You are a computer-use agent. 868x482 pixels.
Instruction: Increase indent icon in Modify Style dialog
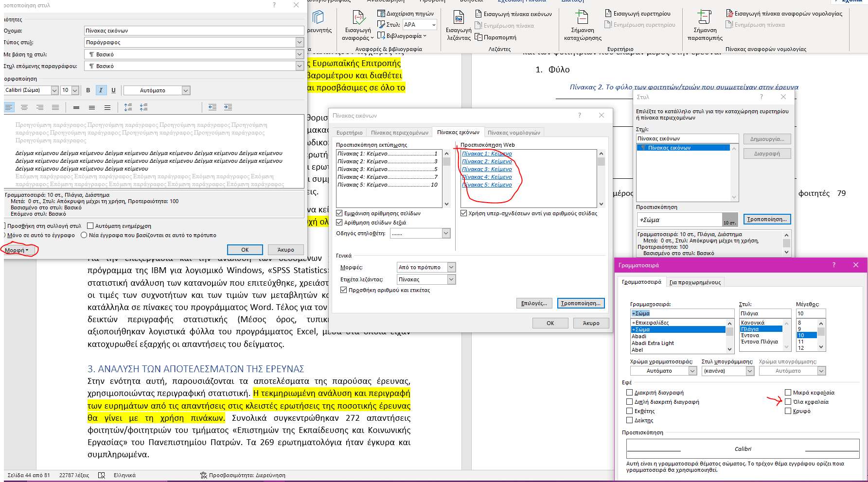click(x=228, y=107)
